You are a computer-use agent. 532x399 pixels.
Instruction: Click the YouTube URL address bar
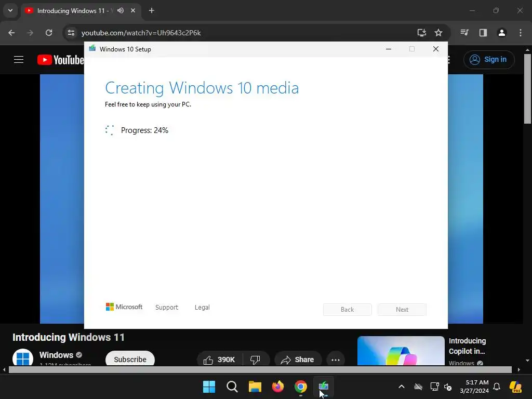click(x=237, y=33)
